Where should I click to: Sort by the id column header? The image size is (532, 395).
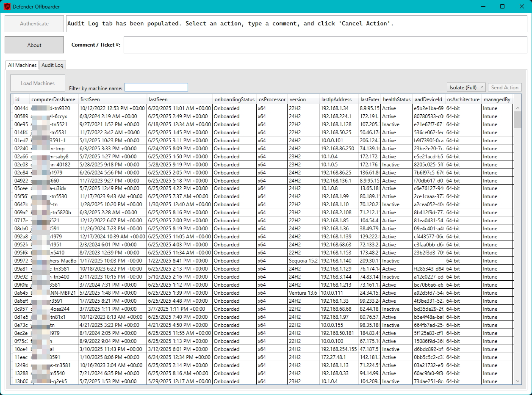(20, 99)
